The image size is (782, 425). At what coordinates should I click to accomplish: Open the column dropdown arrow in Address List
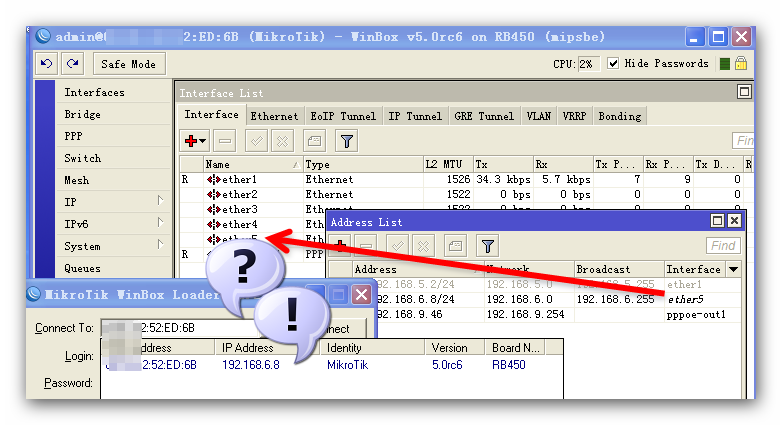pyautogui.click(x=733, y=269)
